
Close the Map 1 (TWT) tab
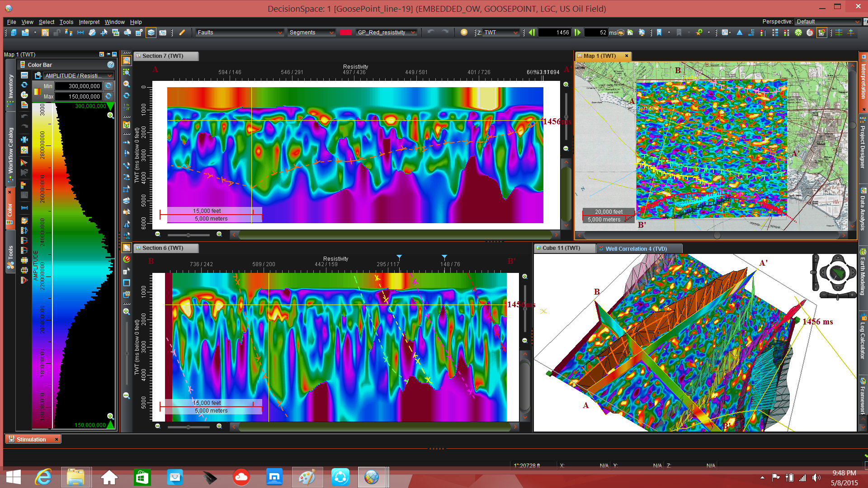(627, 56)
